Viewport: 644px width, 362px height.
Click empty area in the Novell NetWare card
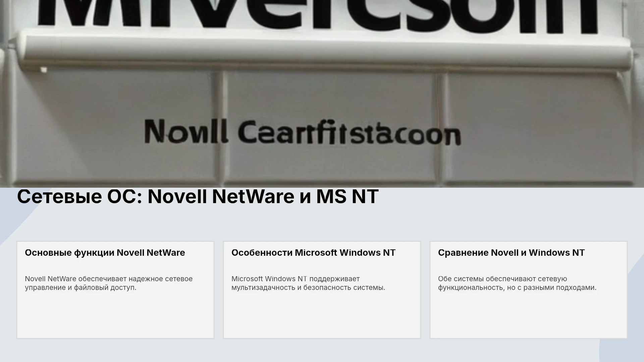115,317
